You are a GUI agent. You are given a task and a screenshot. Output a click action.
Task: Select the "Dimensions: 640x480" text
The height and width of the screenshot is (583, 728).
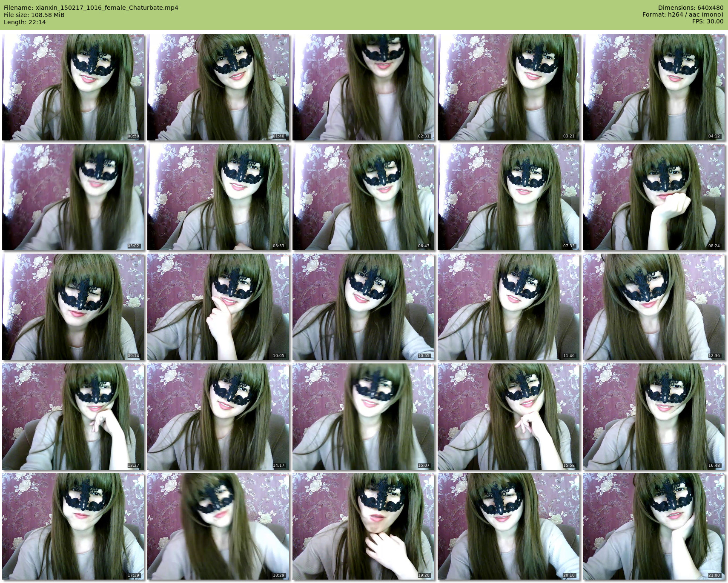coord(691,8)
